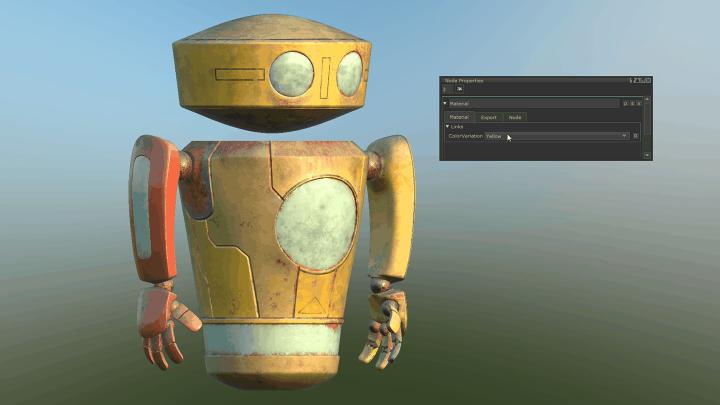Screen dimensions: 720x405
Task: Click the scrollbar up arrow in Node Properties
Action: pos(647,101)
